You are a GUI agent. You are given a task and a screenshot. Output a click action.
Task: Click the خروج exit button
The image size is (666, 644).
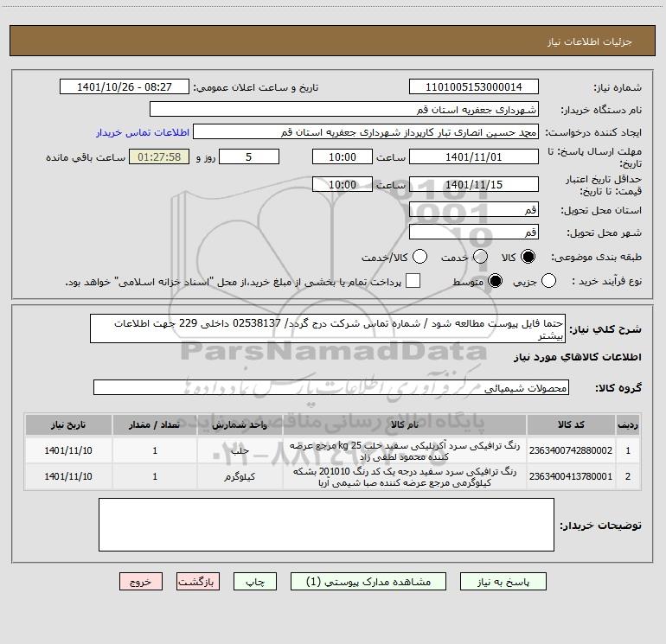pos(141,582)
